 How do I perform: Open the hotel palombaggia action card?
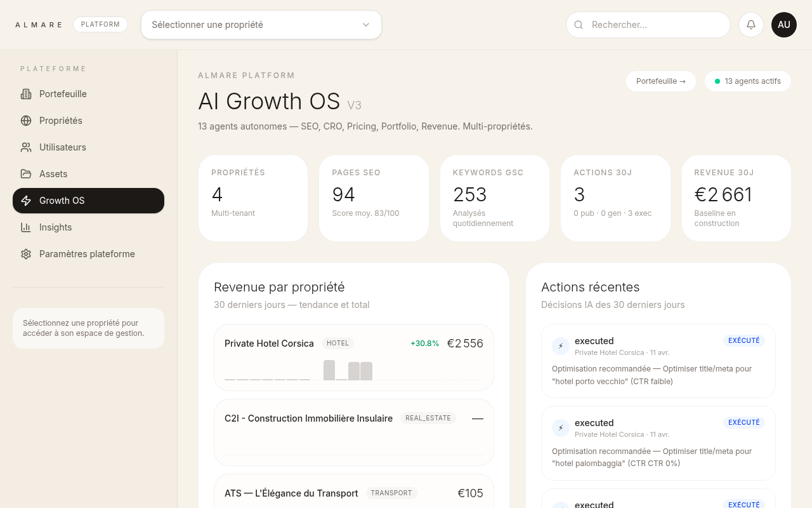(x=658, y=443)
